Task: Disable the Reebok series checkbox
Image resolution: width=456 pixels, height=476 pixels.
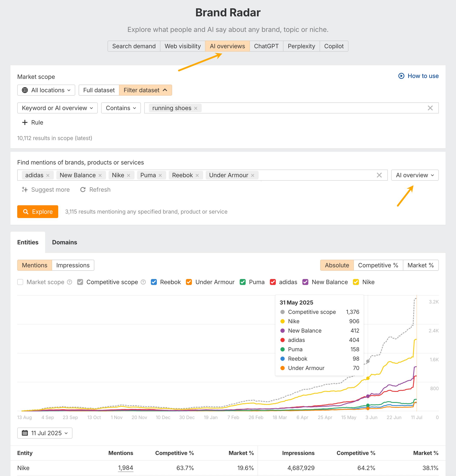Action: click(x=154, y=282)
